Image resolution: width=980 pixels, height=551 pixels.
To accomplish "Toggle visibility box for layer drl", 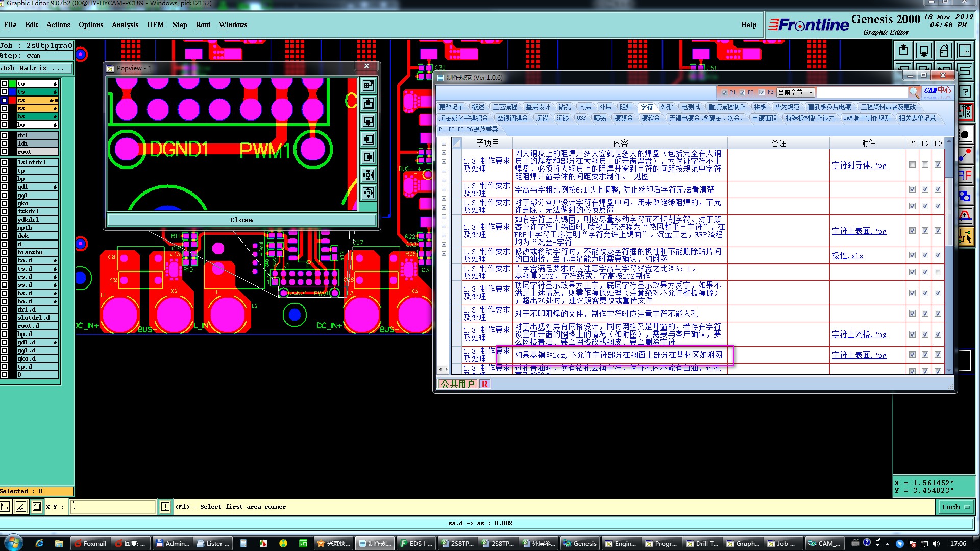I will coord(4,135).
